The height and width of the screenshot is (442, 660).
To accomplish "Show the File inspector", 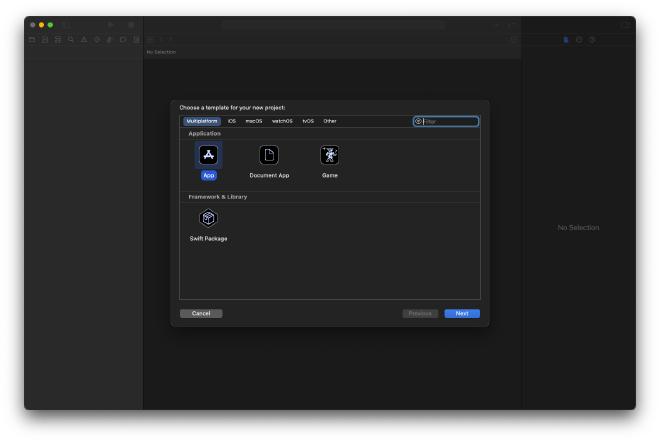I will click(x=566, y=40).
